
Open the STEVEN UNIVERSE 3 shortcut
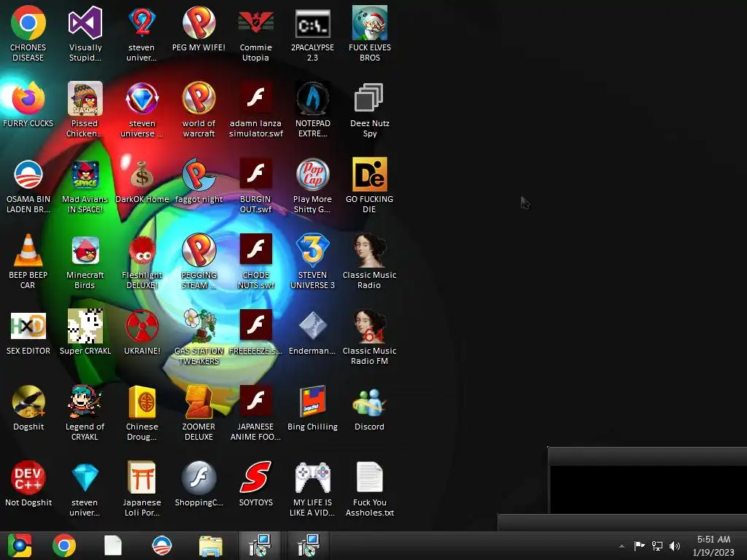pos(312,250)
